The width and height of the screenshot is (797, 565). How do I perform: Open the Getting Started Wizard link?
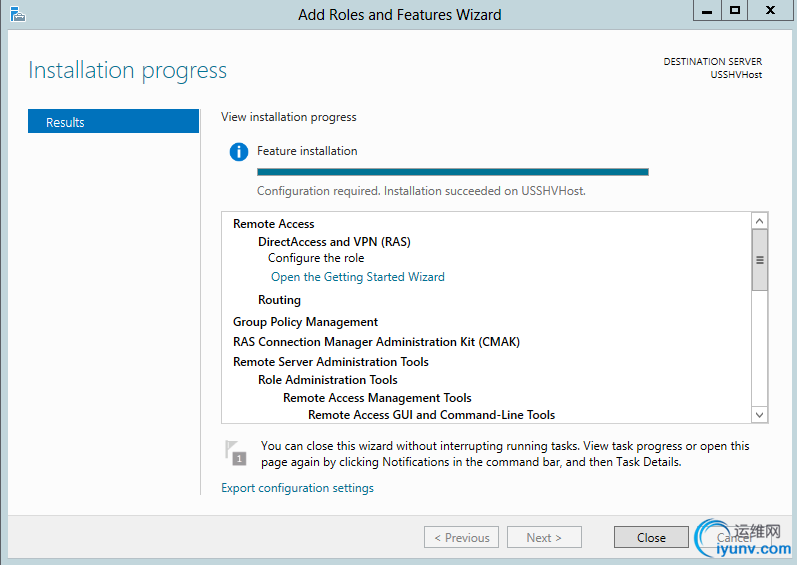pos(357,277)
